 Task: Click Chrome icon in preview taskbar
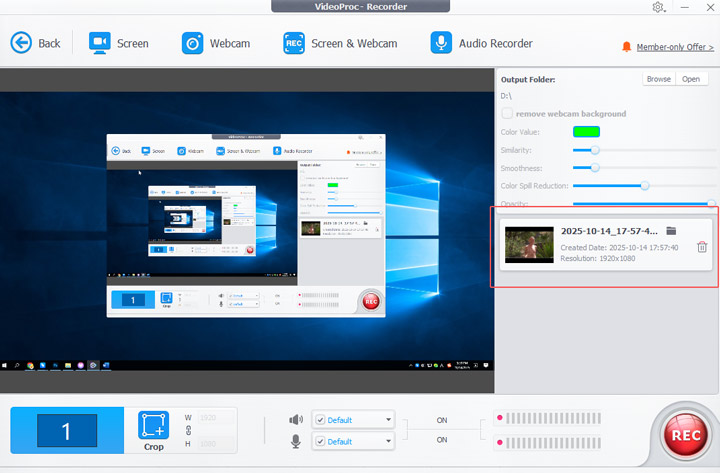(30, 366)
